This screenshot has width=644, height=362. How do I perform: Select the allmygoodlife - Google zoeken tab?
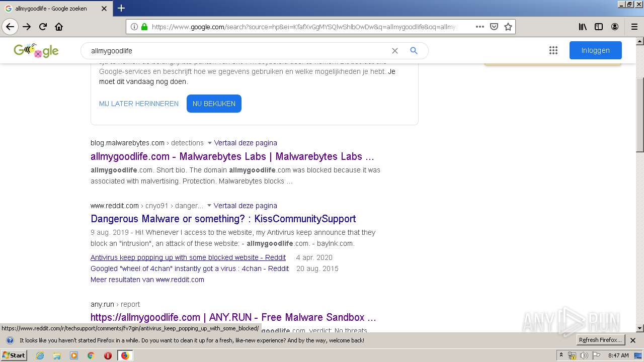pyautogui.click(x=55, y=9)
